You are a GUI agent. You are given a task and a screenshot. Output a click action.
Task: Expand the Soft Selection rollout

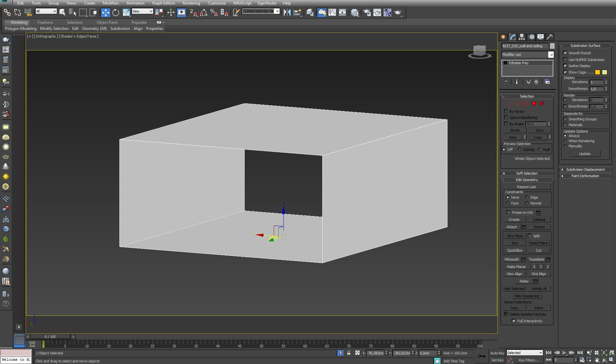pos(526,173)
